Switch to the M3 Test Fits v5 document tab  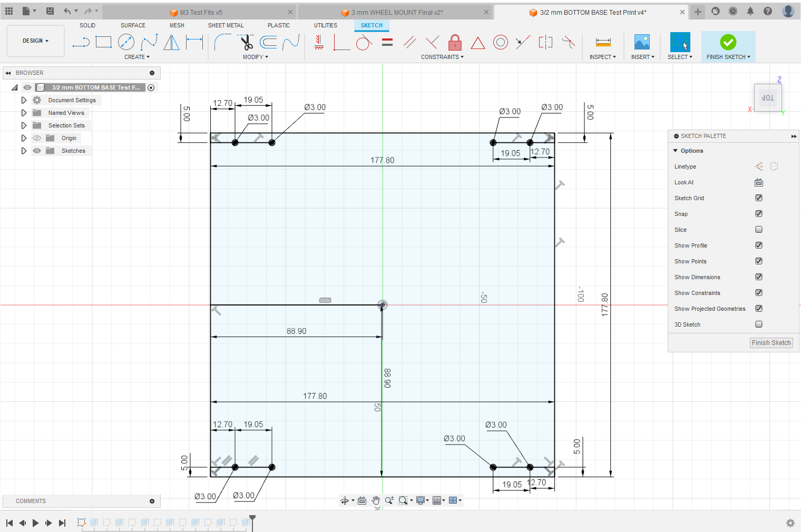pyautogui.click(x=199, y=12)
